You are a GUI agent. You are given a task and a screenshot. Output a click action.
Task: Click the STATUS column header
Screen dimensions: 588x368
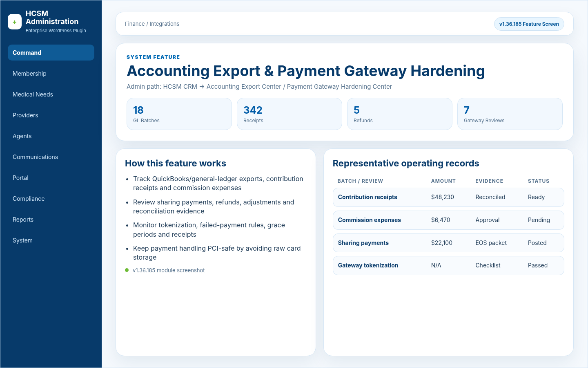point(539,181)
